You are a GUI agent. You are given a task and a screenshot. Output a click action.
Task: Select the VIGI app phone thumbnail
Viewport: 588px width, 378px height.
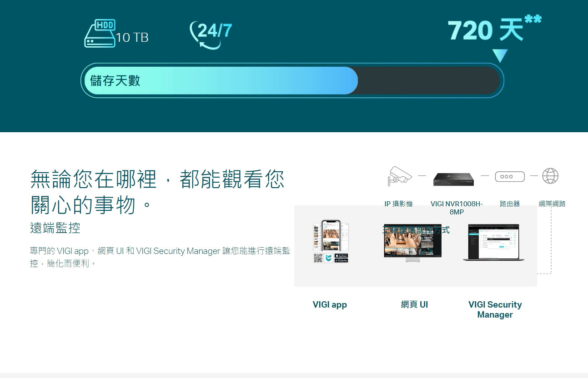[331, 236]
